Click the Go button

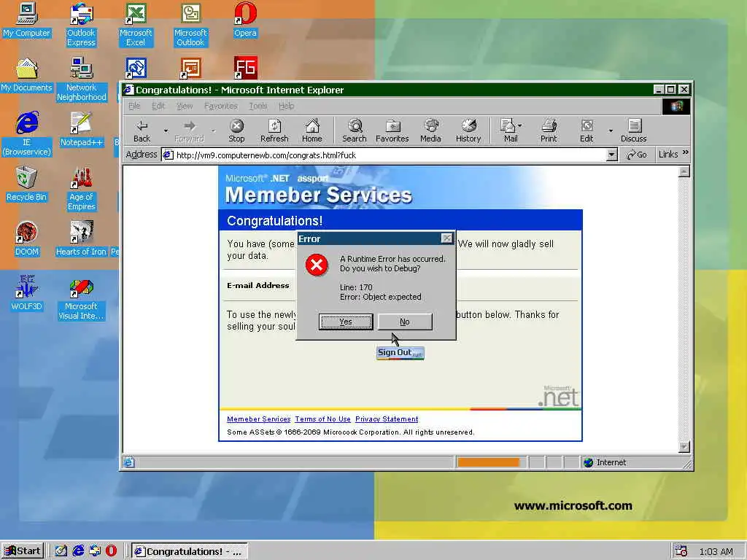pos(636,155)
